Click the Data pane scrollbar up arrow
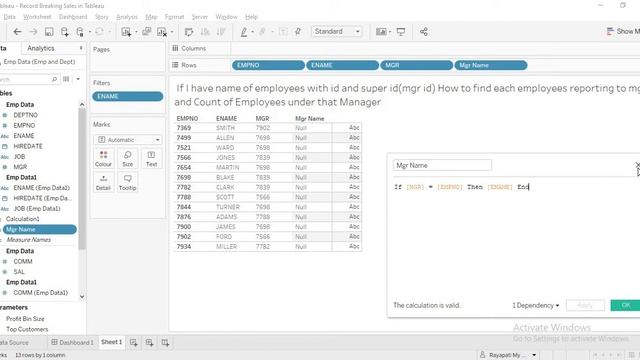This screenshot has width=640, height=360. (x=82, y=105)
